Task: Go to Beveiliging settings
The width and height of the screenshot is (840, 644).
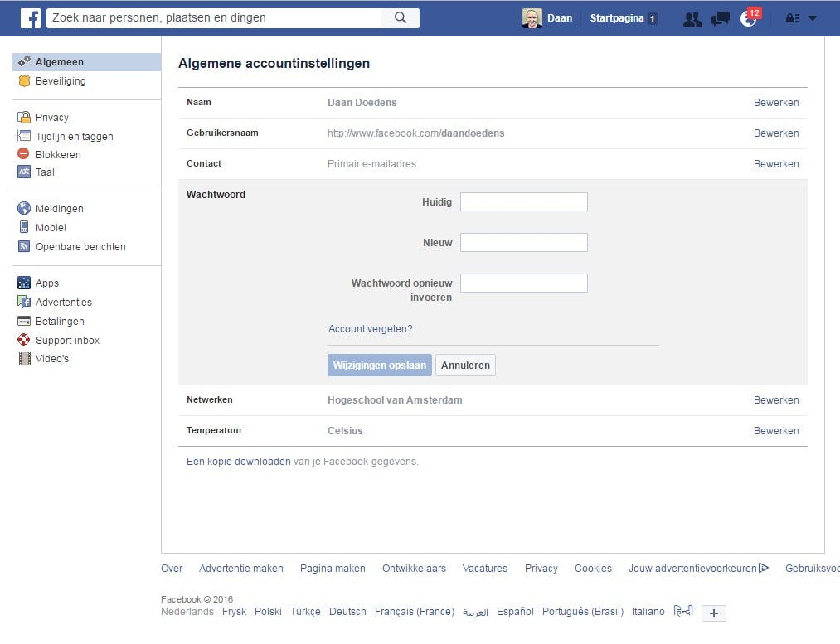Action: pos(61,81)
